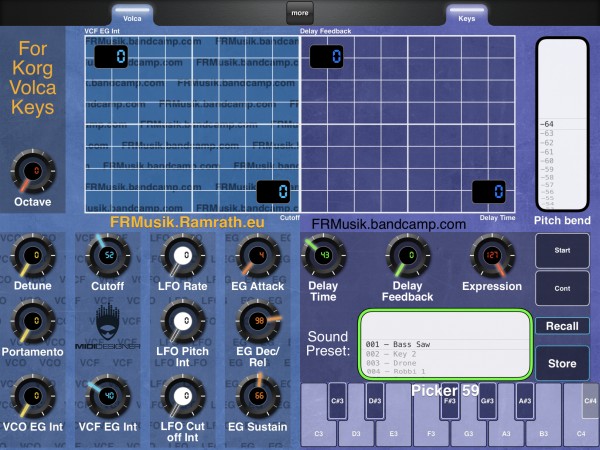Open the more menu button
Image resolution: width=600 pixels, height=450 pixels.
click(300, 13)
